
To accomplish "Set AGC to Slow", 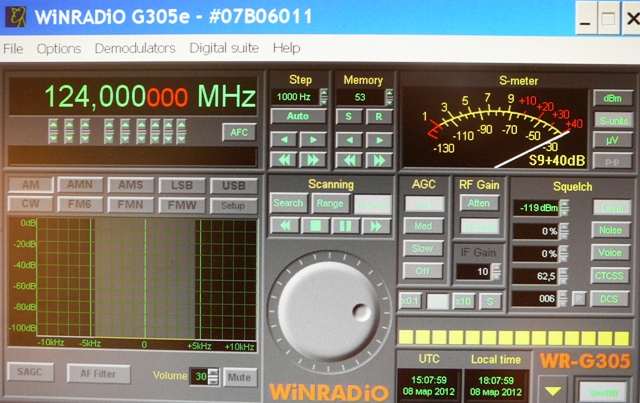I will pyautogui.click(x=423, y=248).
